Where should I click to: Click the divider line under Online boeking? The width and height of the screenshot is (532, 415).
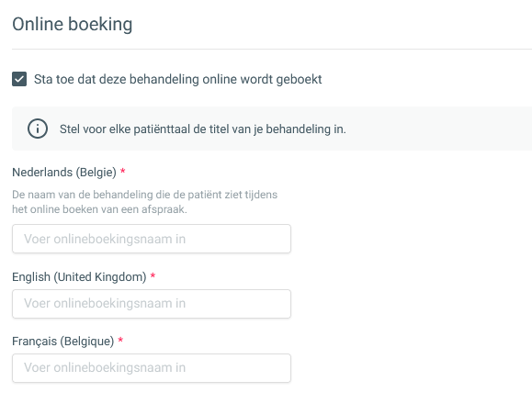272,49
